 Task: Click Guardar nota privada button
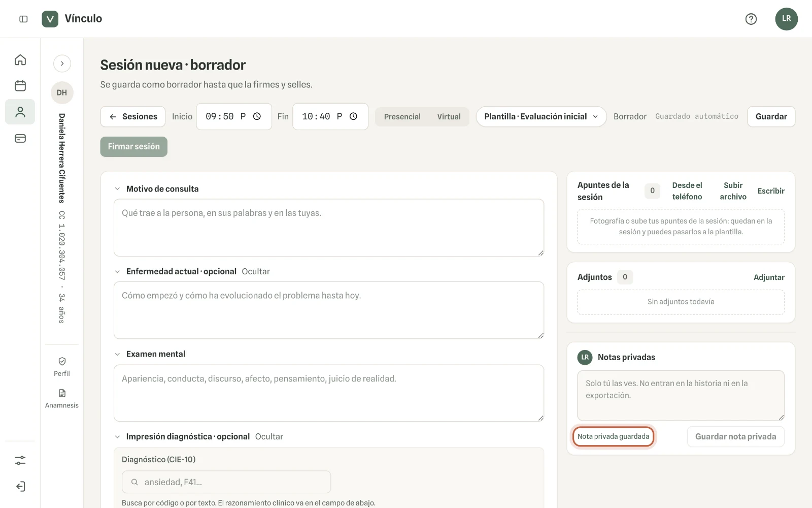click(x=735, y=436)
